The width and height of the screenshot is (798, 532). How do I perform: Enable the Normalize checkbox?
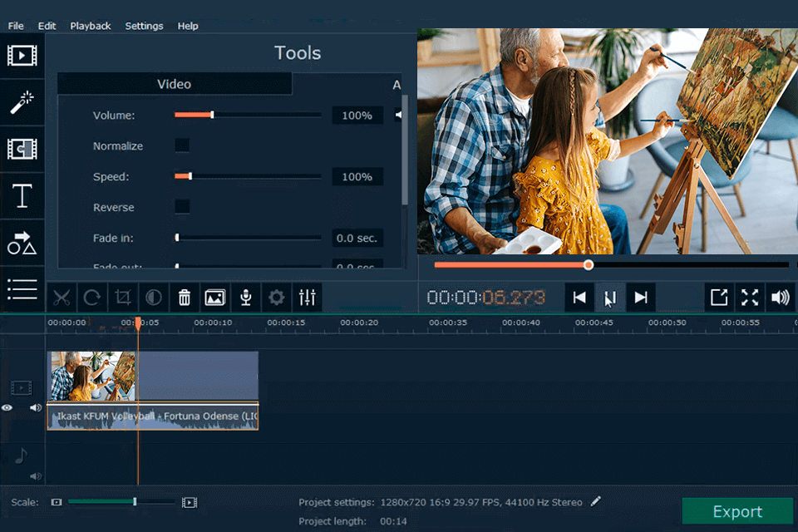[182, 145]
